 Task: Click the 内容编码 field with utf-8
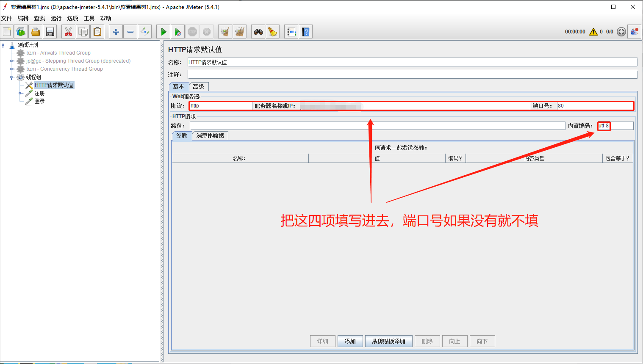tap(615, 126)
